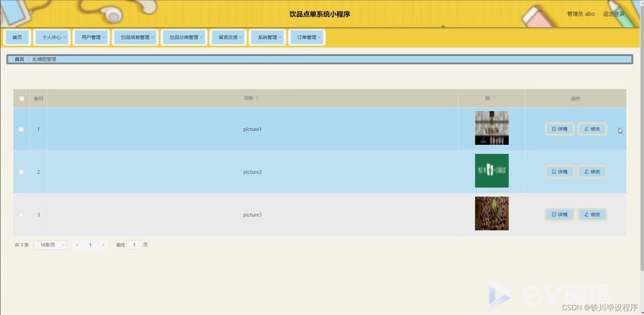Select page number 1 in pagination
This screenshot has width=644, height=315.
click(x=91, y=245)
